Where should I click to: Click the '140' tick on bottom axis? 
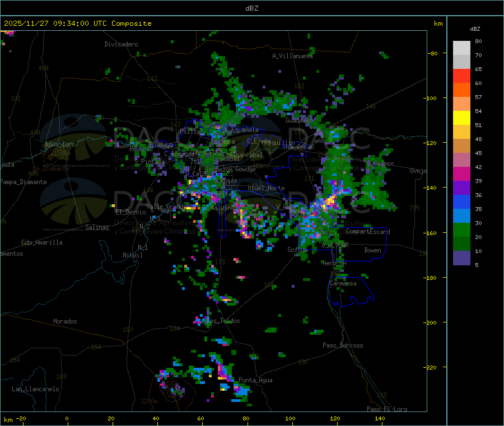coord(380,418)
